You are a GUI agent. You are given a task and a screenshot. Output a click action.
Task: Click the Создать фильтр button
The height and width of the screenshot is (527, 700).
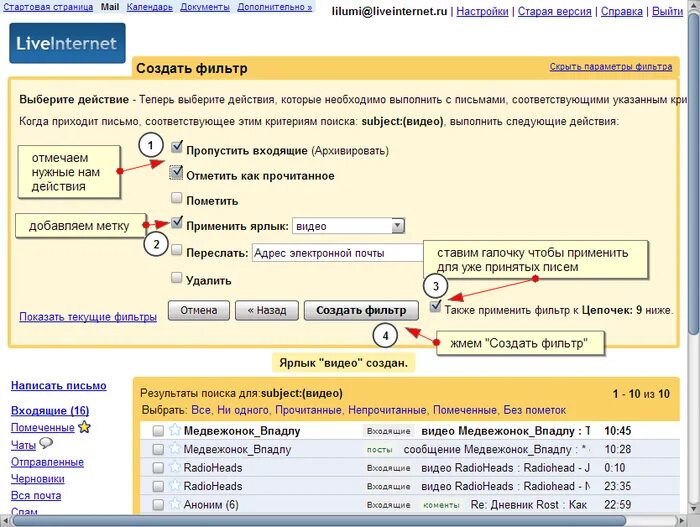361,310
